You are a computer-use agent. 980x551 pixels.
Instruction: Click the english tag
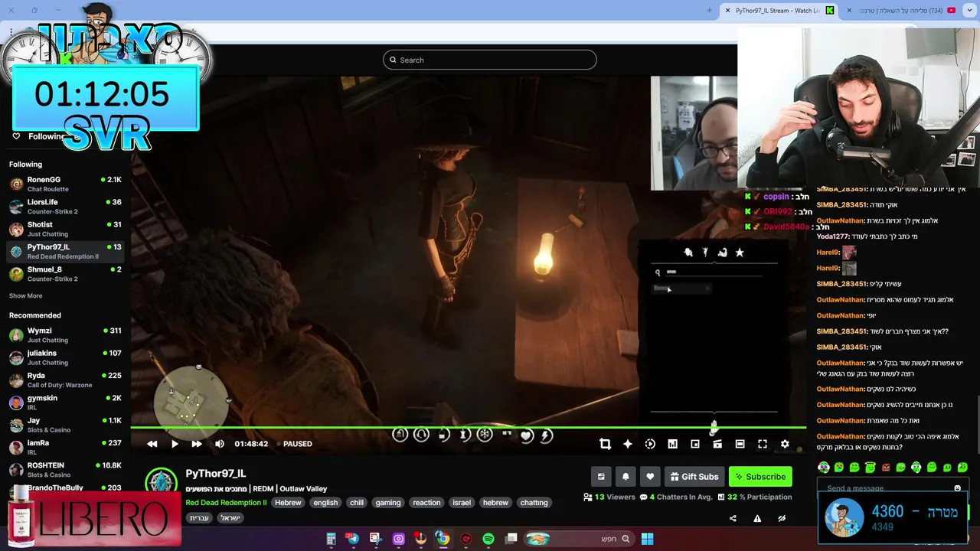(325, 503)
